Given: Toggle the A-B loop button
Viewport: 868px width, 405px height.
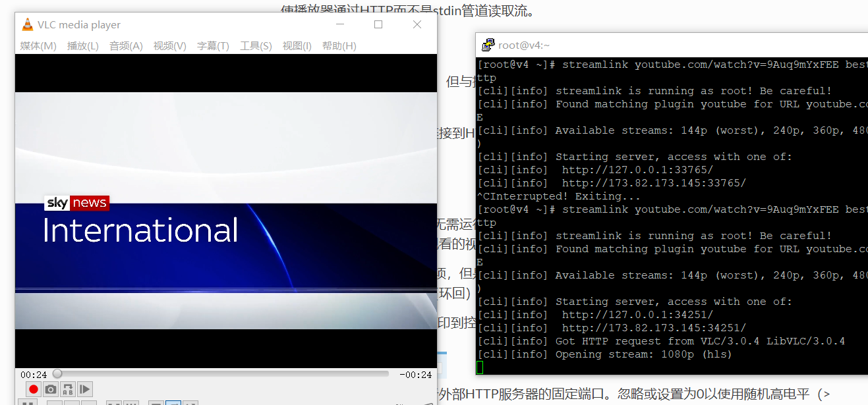Looking at the screenshot, I should click(68, 389).
